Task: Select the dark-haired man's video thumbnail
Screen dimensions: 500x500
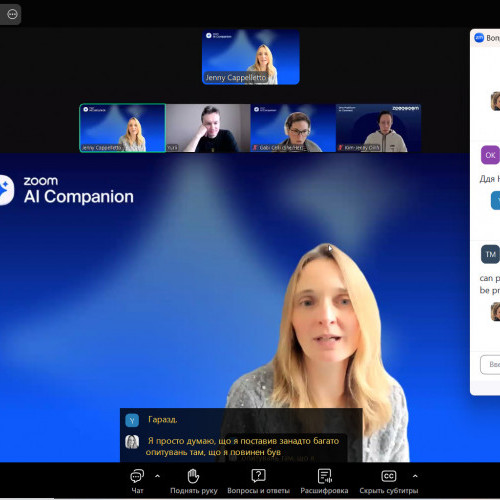Action: pyautogui.click(x=208, y=128)
